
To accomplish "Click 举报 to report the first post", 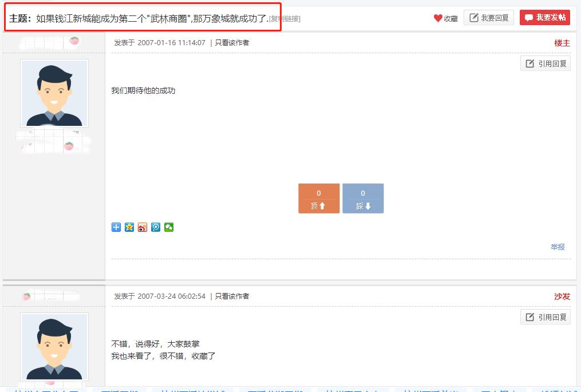I will coord(557,246).
